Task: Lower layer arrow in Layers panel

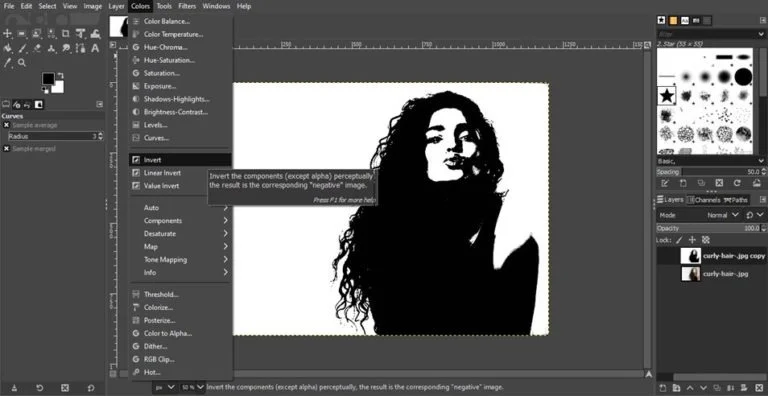Action: [703, 388]
